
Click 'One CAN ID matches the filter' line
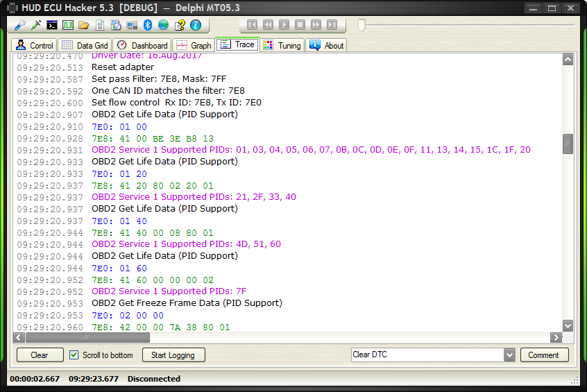(x=168, y=91)
